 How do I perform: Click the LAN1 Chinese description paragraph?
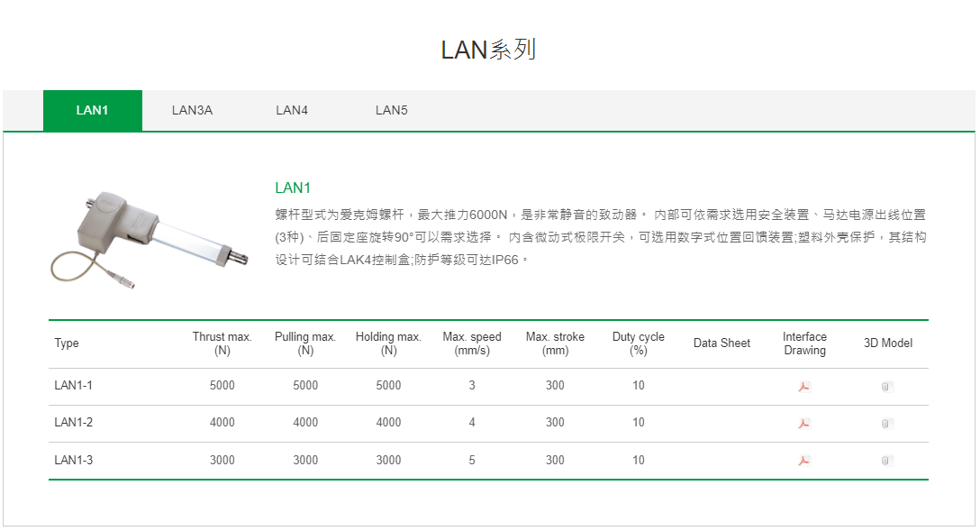point(601,237)
